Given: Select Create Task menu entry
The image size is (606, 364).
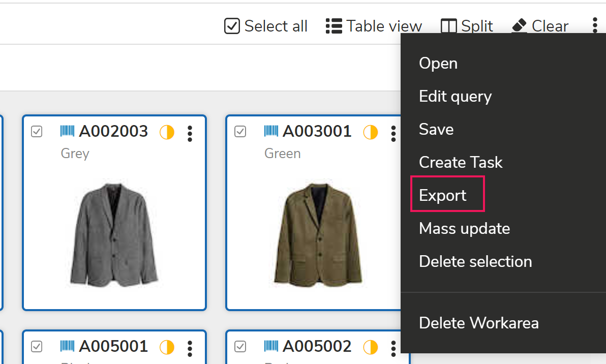Looking at the screenshot, I should pos(461,162).
